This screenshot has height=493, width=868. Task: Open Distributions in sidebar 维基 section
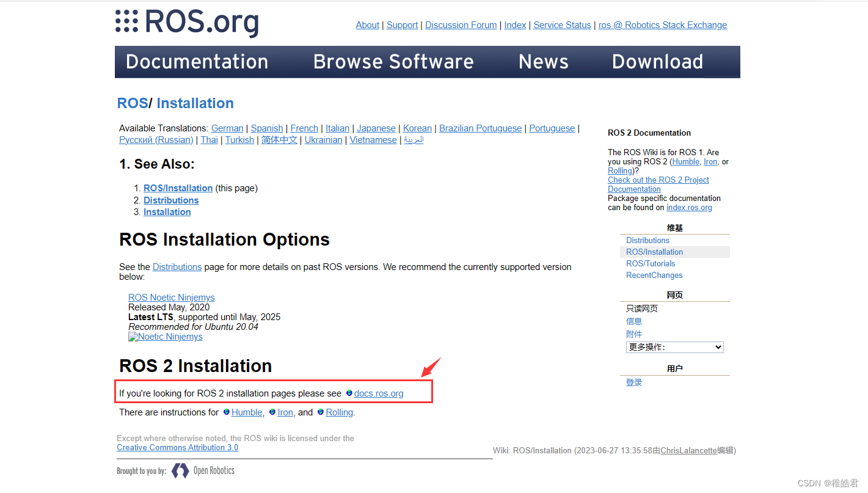[647, 241]
